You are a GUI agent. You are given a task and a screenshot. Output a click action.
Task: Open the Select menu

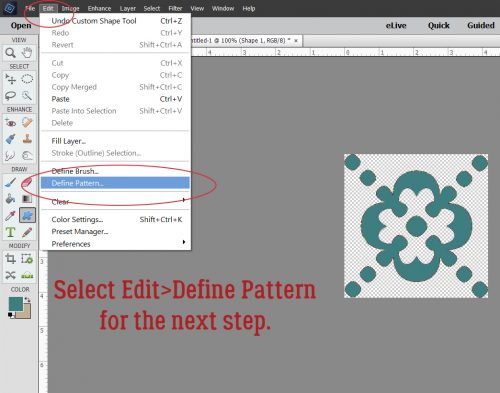click(152, 8)
